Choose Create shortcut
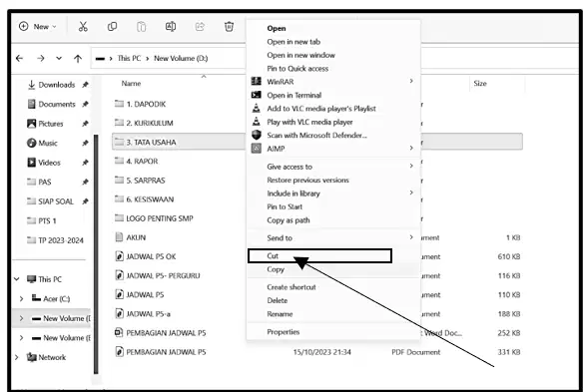The height and width of the screenshot is (392, 585). point(292,287)
